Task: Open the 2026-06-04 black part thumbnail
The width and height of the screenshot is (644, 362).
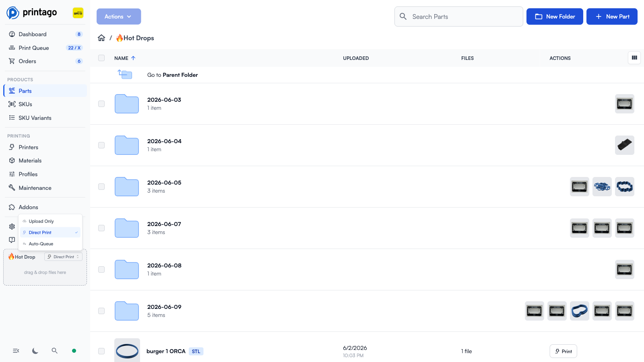Action: tap(625, 145)
